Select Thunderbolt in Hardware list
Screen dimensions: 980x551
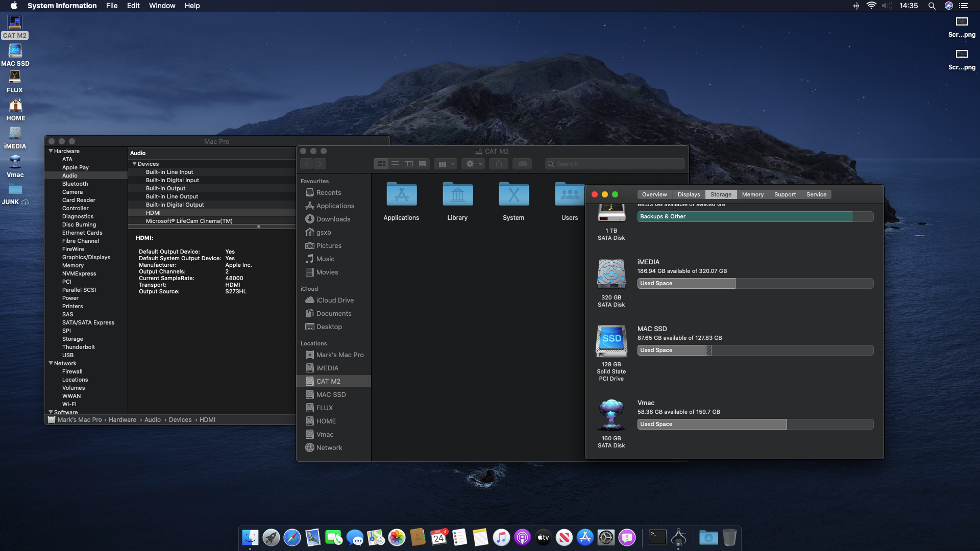click(x=86, y=347)
